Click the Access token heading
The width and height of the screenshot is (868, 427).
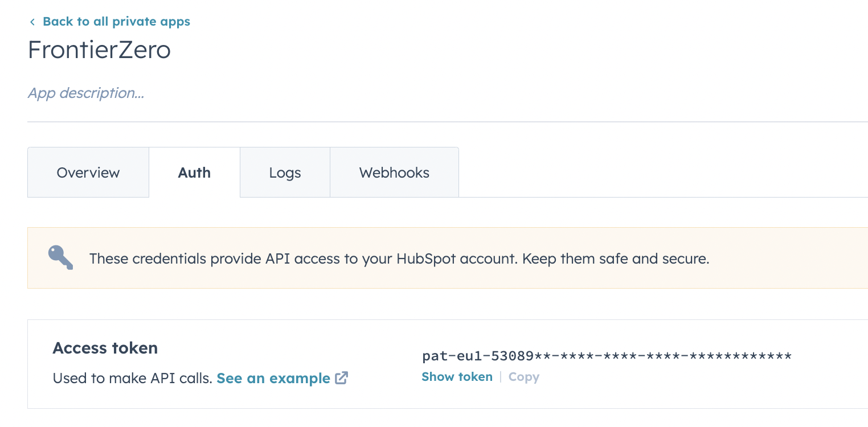(x=105, y=348)
